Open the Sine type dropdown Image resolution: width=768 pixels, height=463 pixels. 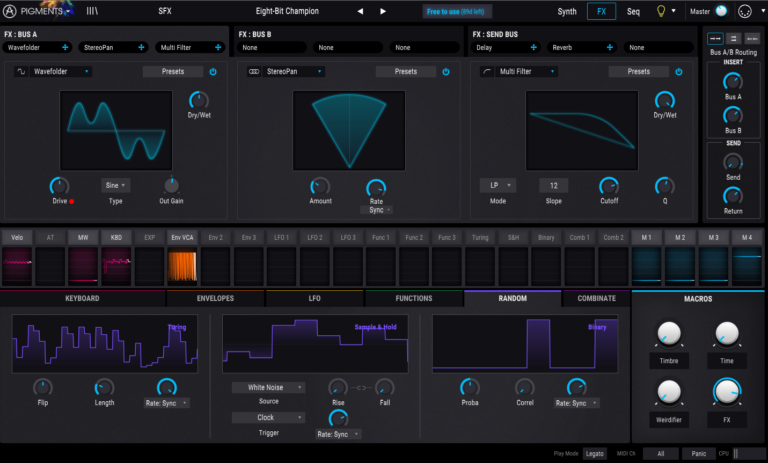pos(116,185)
